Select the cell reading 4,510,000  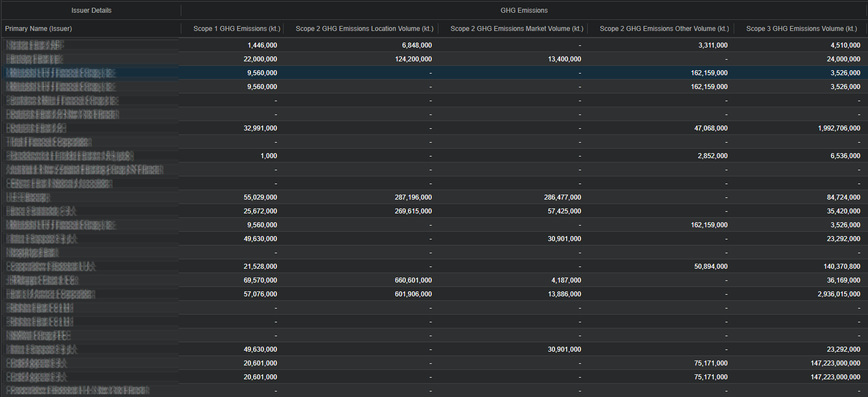(x=845, y=45)
